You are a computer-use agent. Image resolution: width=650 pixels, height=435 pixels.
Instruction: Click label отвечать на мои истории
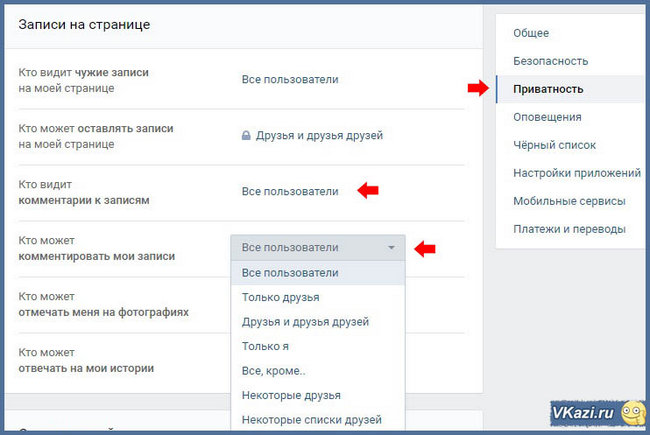coord(86,368)
